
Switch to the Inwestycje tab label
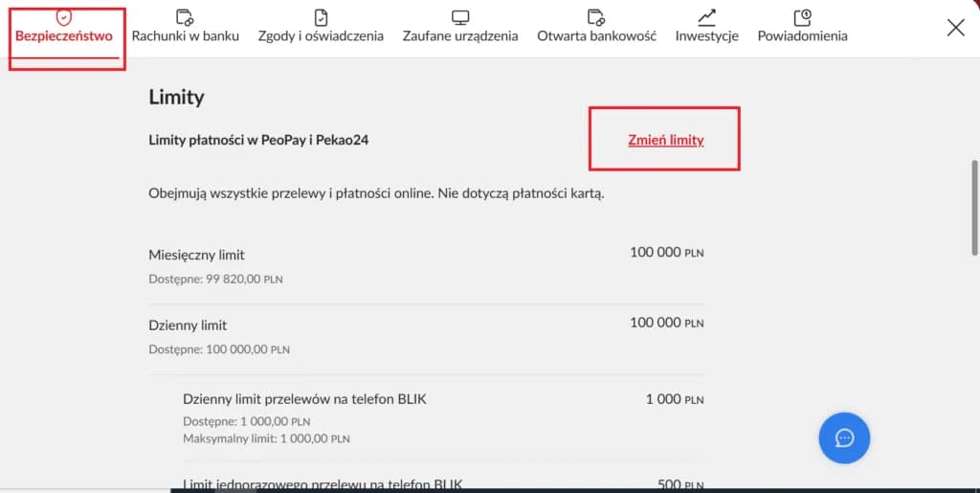coord(706,36)
